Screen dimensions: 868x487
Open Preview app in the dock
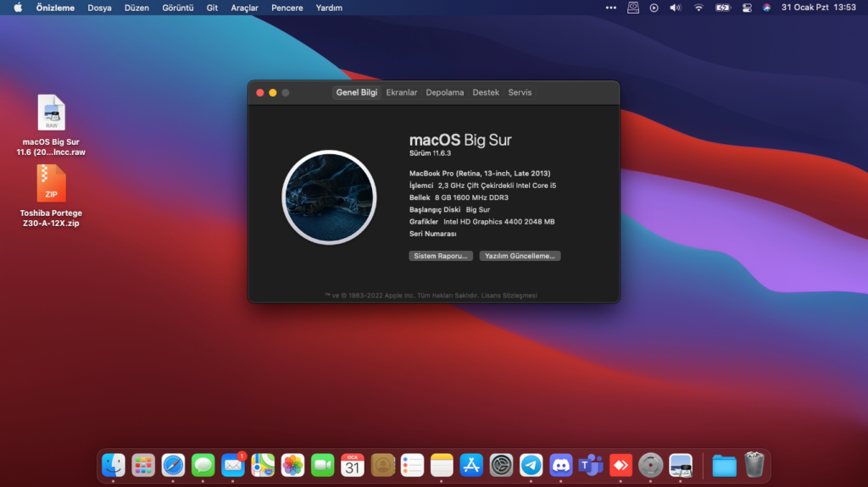pos(681,466)
